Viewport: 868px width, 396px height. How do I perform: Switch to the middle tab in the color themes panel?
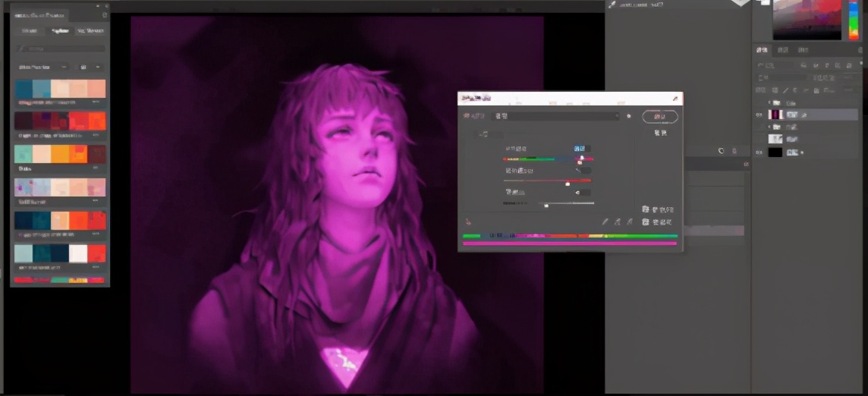click(60, 31)
